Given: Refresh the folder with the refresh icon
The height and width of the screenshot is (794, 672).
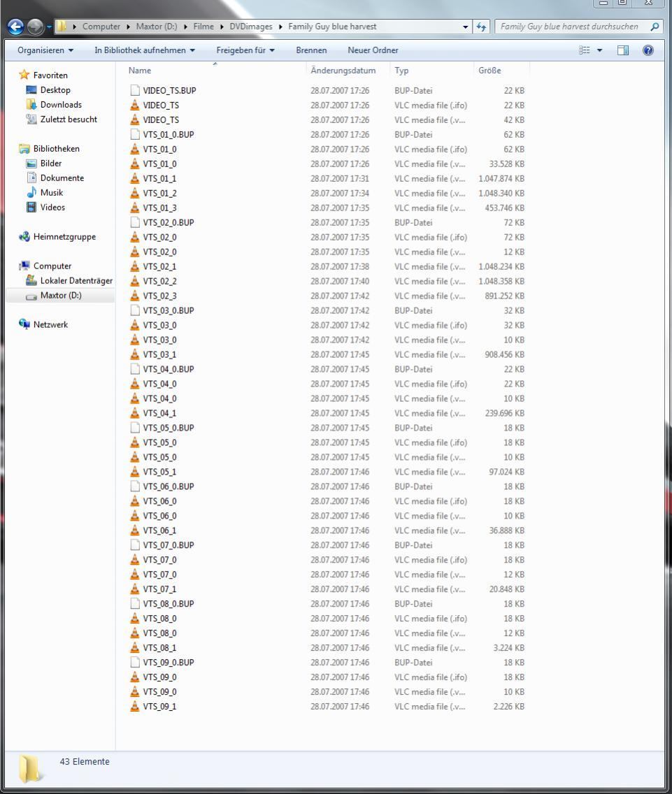Looking at the screenshot, I should (481, 27).
